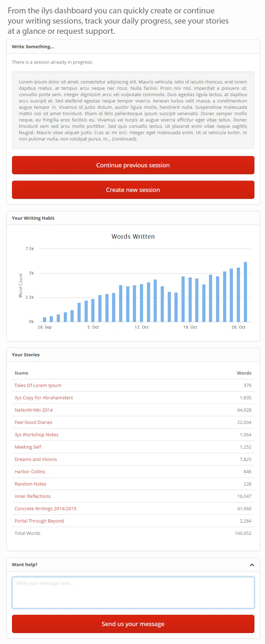This screenshot has width=265, height=644.
Task: Collapse the Want help? panel chevron
Action: coord(252,565)
